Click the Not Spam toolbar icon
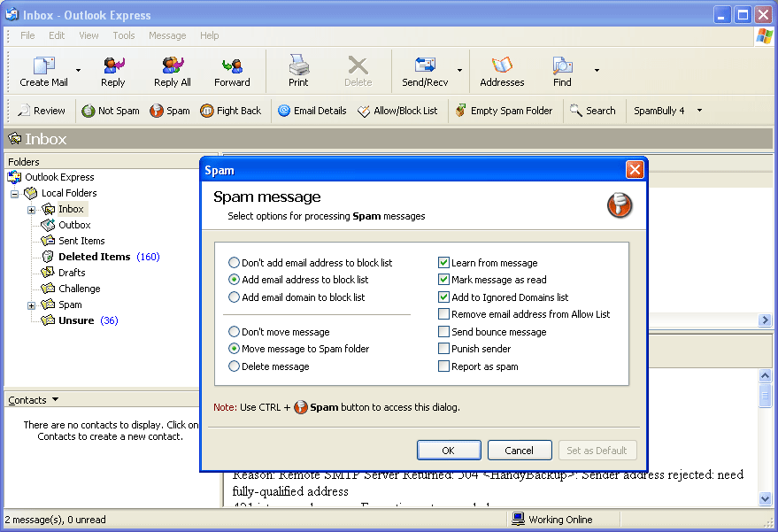The height and width of the screenshot is (532, 778). [88, 111]
